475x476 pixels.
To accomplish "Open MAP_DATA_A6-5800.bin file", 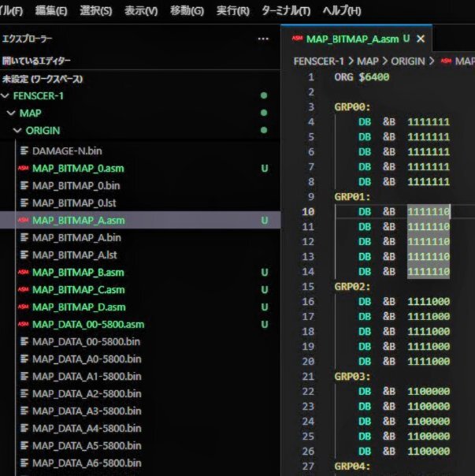I will coord(87,463).
